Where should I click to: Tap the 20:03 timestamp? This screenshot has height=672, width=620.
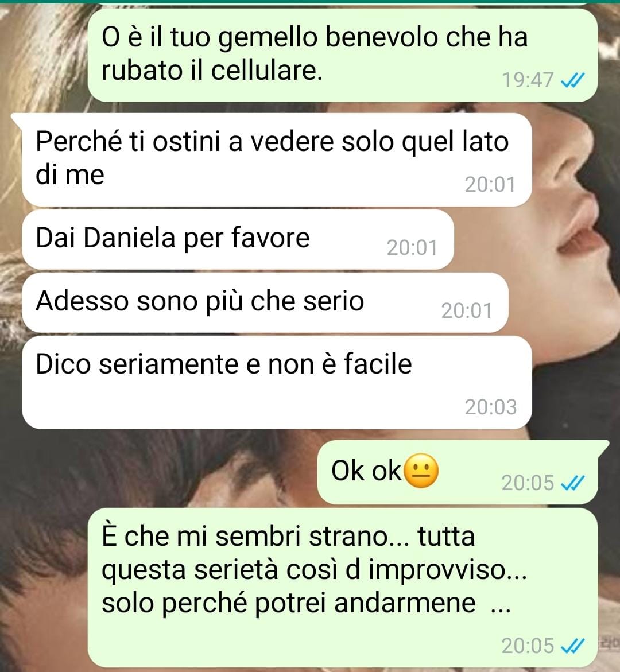[x=491, y=407]
